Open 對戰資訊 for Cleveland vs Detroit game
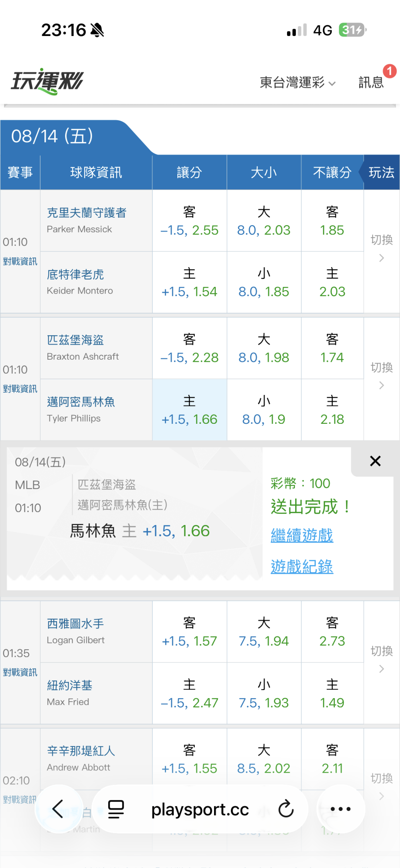This screenshot has height=868, width=400. [x=20, y=261]
